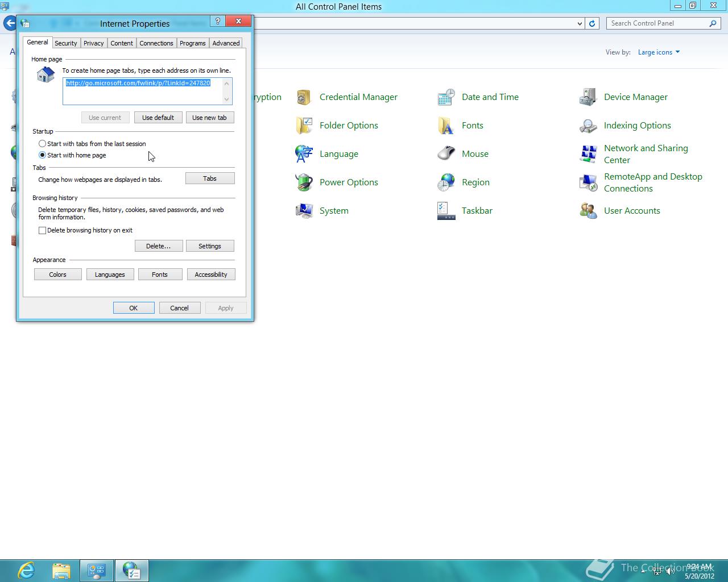Open the View by Large icons dropdown
The width and height of the screenshot is (728, 582).
point(658,52)
